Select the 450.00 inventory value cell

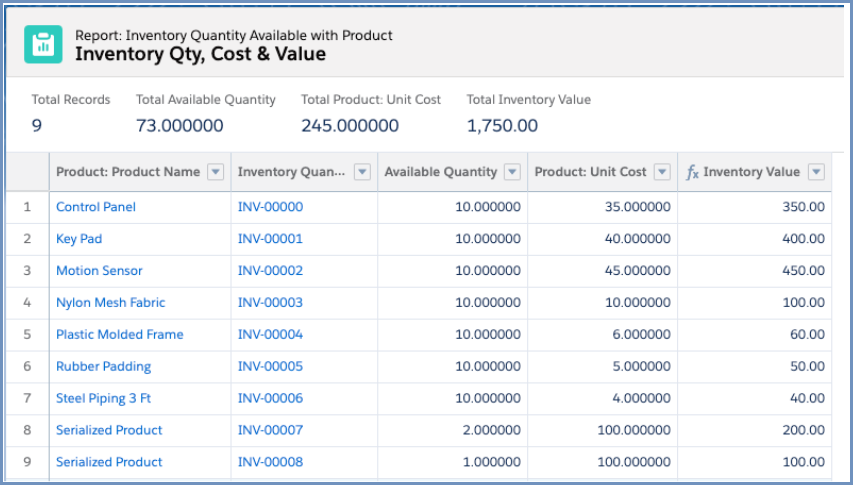[754, 270]
